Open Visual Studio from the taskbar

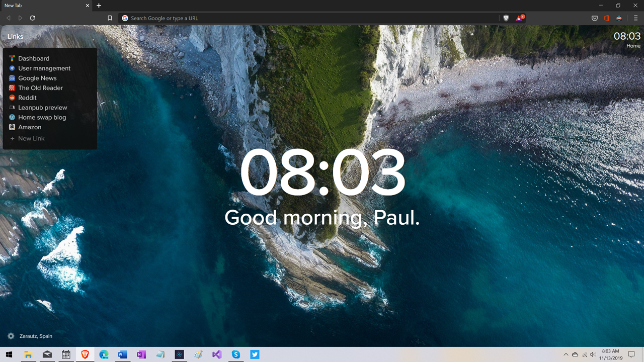tap(217, 354)
